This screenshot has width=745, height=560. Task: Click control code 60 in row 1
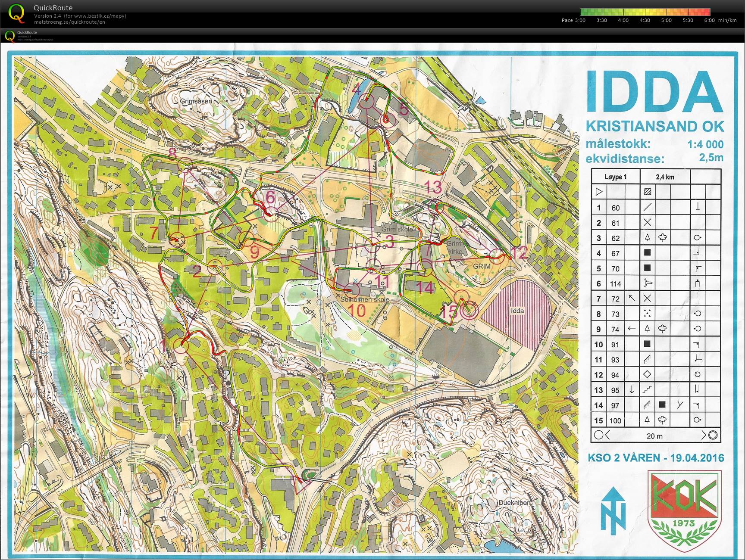(615, 208)
